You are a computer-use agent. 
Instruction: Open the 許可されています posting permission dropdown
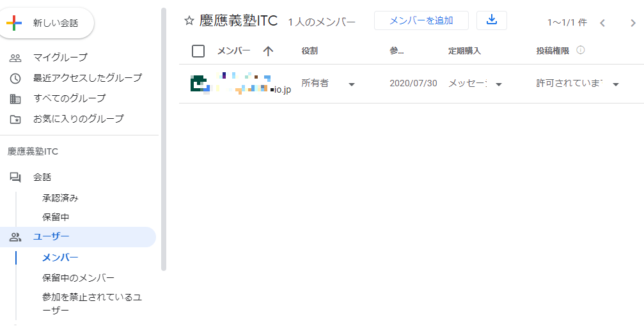pos(615,84)
